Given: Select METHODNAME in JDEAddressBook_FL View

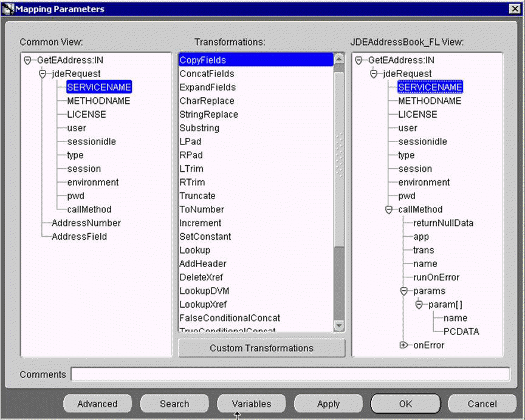Looking at the screenshot, I should [x=430, y=101].
